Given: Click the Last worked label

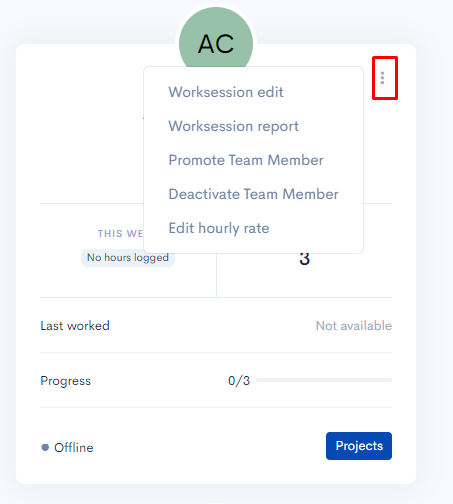Looking at the screenshot, I should 75,326.
